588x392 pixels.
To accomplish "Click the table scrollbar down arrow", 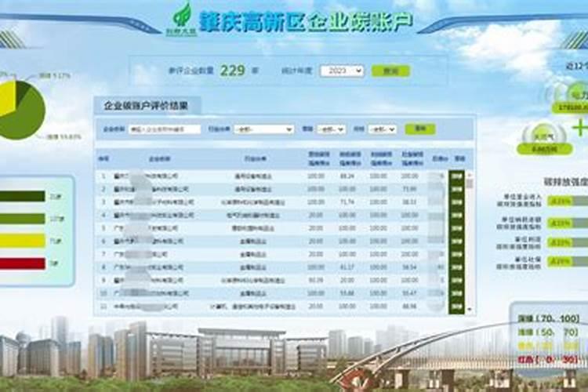I will pyautogui.click(x=469, y=310).
